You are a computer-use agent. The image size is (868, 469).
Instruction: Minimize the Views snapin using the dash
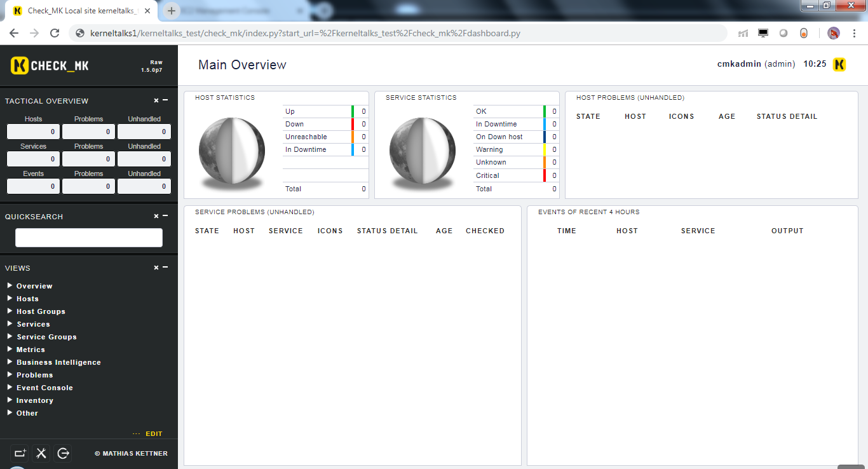tap(166, 268)
